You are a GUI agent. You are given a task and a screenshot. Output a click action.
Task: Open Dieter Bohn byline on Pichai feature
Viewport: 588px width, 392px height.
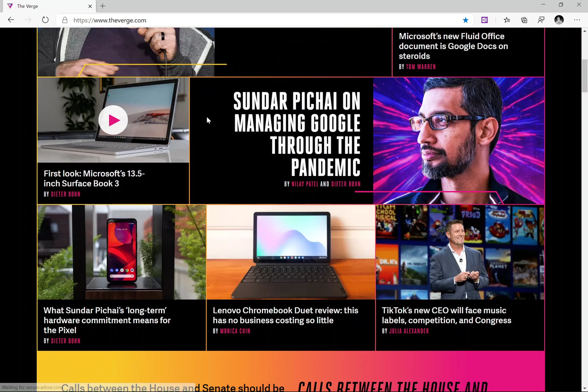pos(346,184)
